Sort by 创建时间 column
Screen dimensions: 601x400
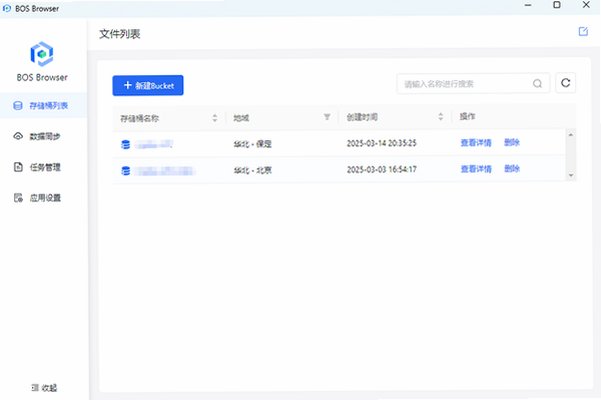click(440, 117)
